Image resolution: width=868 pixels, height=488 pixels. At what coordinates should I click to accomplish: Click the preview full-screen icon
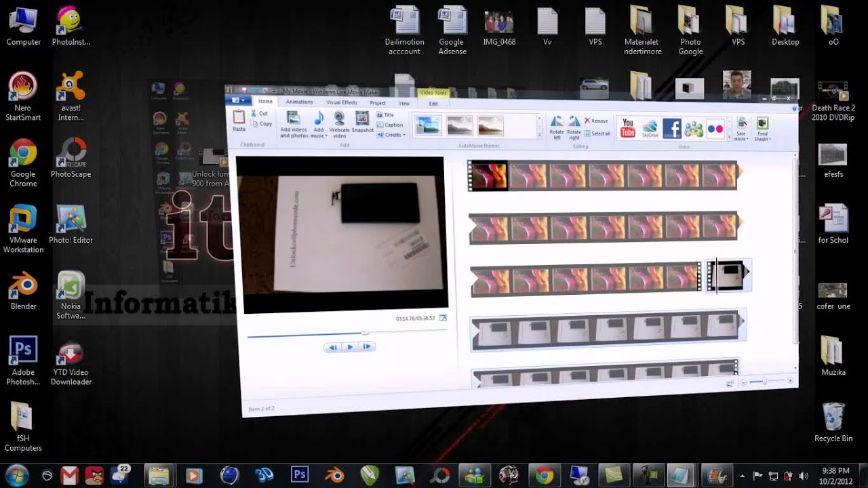click(x=443, y=318)
